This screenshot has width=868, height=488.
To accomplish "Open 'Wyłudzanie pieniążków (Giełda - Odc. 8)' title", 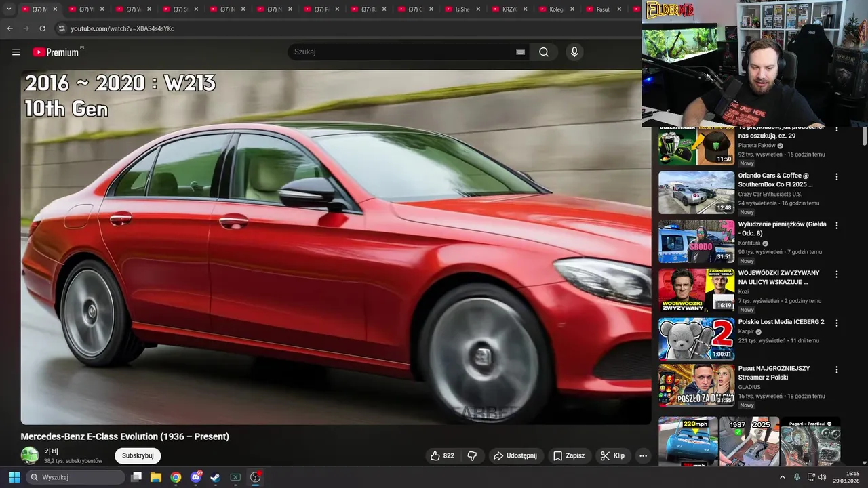I will (783, 228).
